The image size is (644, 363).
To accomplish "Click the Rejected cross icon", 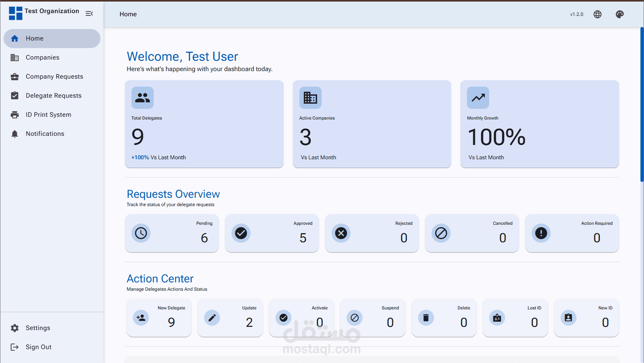I will [x=341, y=233].
